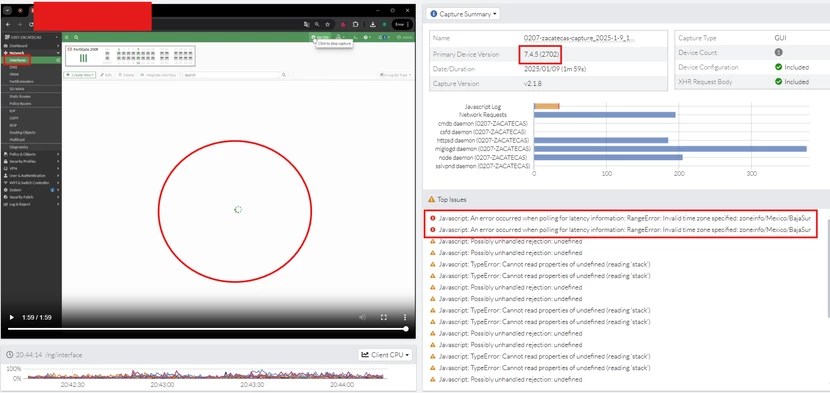The width and height of the screenshot is (830, 393).
Task: Enter fullscreen on the video player
Action: coord(384,317)
